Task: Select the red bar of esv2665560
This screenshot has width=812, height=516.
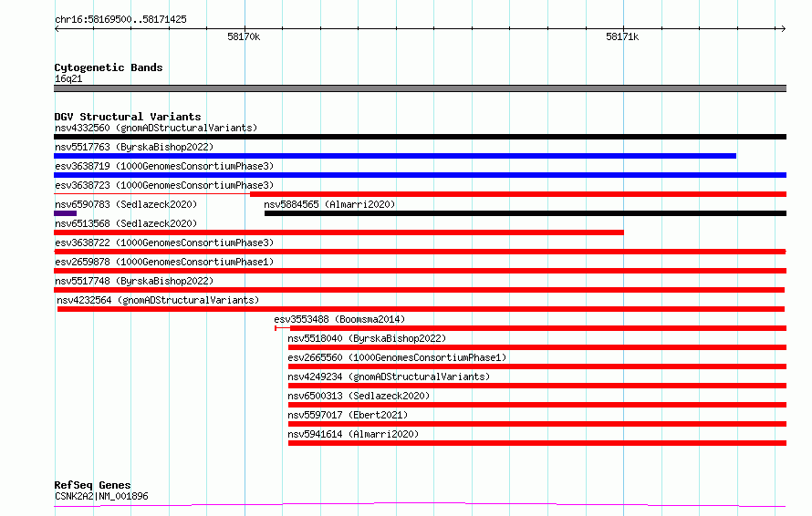Action: 537,366
